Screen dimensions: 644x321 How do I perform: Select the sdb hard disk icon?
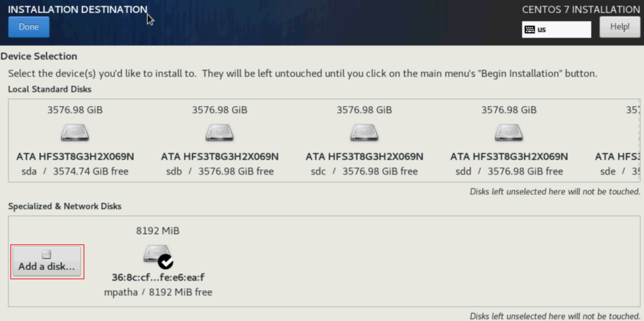point(219,133)
